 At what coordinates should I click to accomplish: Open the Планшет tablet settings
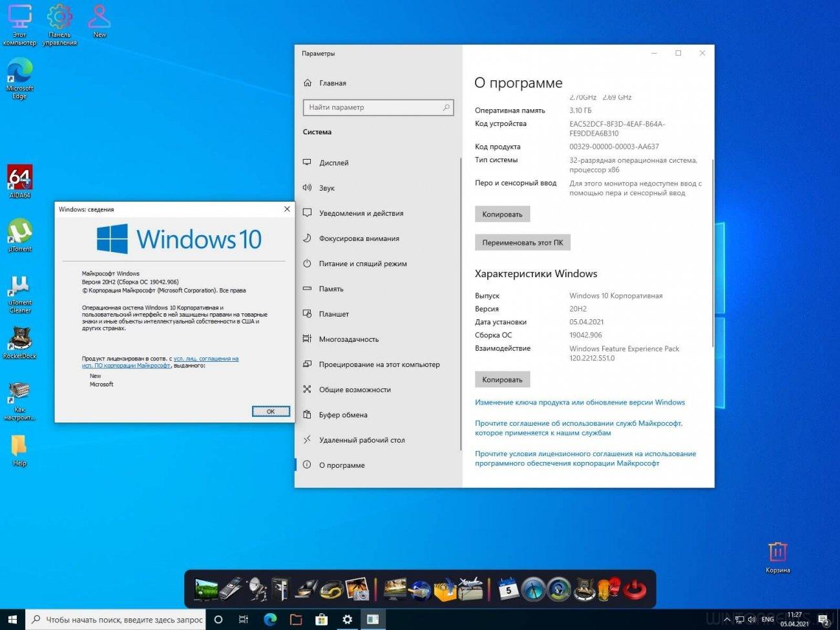378,314
